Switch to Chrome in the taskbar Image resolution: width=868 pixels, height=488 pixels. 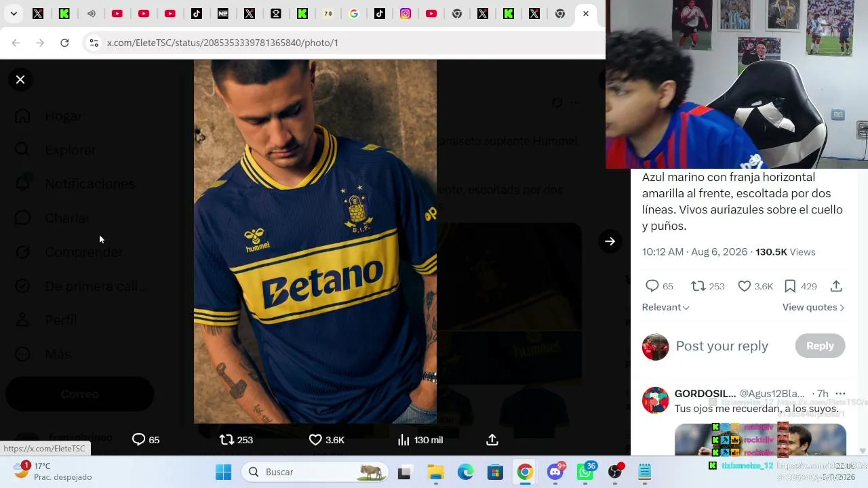[525, 472]
